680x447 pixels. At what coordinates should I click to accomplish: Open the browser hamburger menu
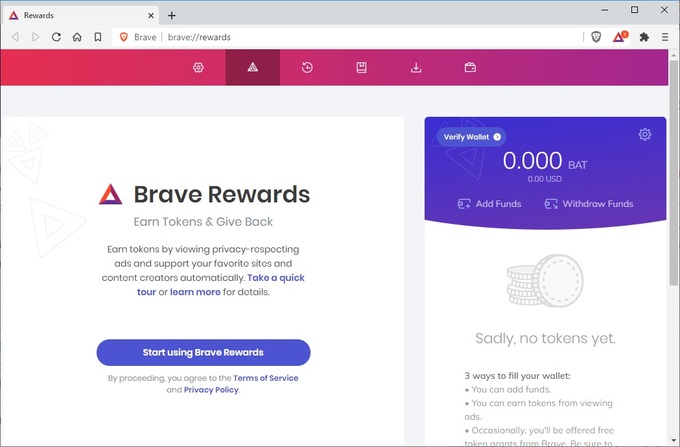coord(665,37)
